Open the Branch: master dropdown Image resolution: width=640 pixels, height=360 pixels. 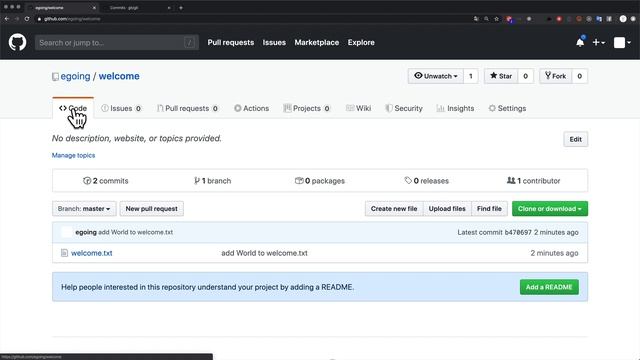click(84, 209)
